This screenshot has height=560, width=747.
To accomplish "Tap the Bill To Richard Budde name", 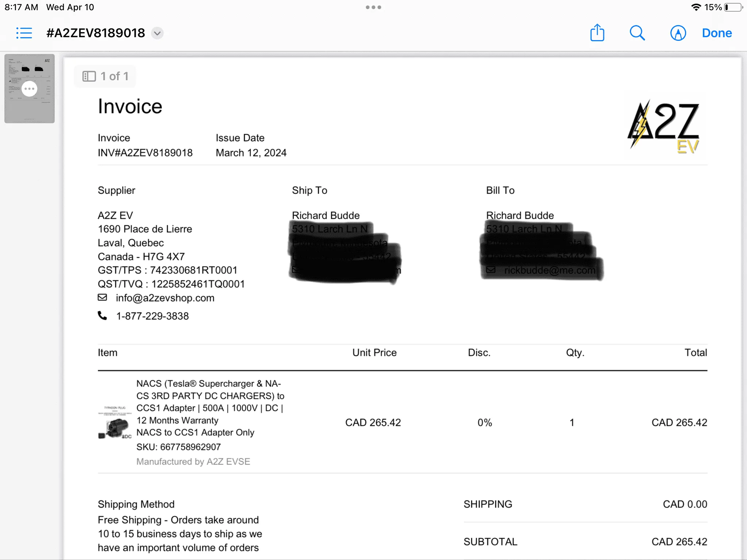I will [x=520, y=215].
